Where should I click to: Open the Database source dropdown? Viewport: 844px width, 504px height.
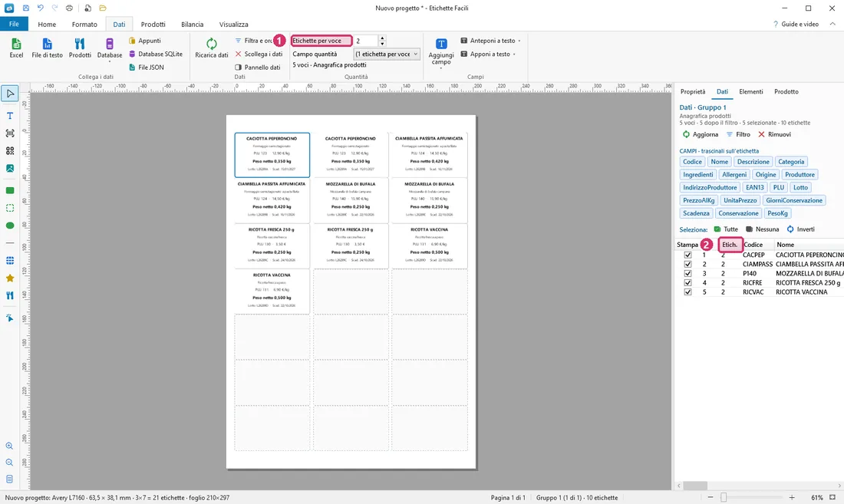click(109, 51)
